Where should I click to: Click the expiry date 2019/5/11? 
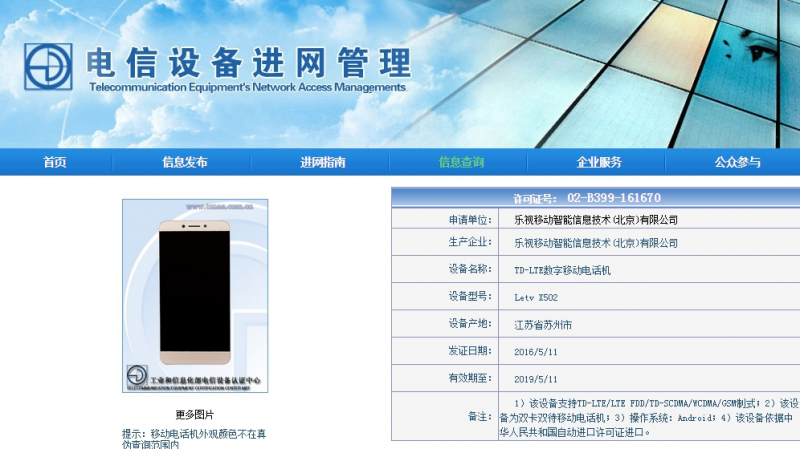tap(536, 379)
